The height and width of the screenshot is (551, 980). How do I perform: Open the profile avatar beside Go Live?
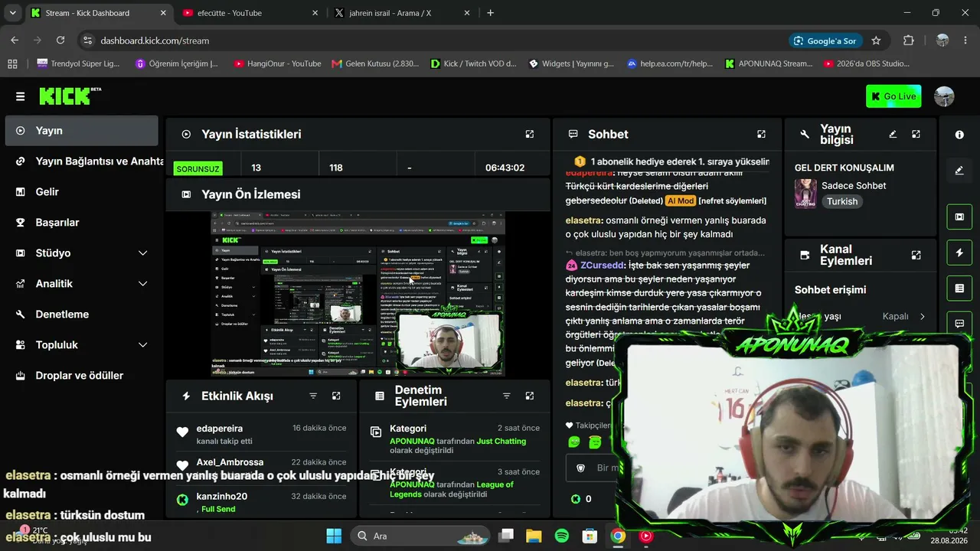click(944, 96)
